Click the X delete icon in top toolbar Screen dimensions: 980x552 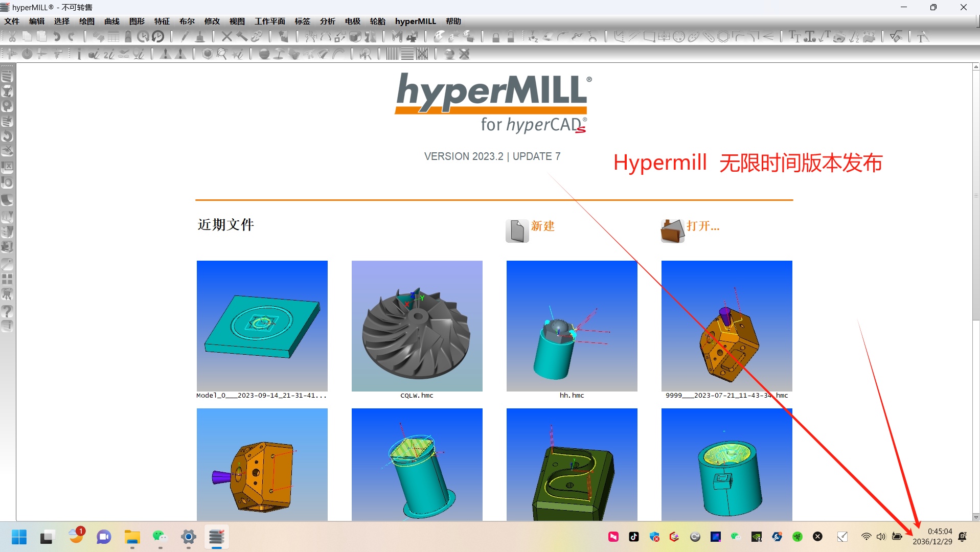pyautogui.click(x=226, y=37)
